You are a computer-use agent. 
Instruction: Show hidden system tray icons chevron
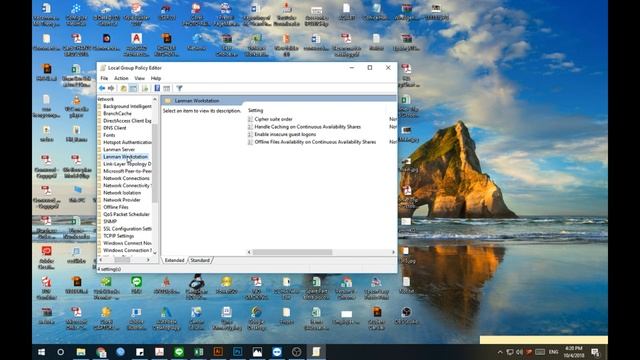500,352
